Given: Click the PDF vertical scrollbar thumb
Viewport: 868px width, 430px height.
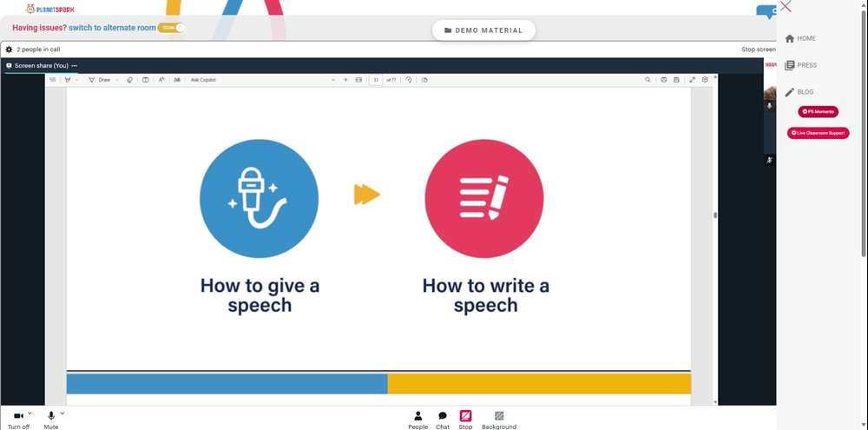Looking at the screenshot, I should click(x=715, y=215).
